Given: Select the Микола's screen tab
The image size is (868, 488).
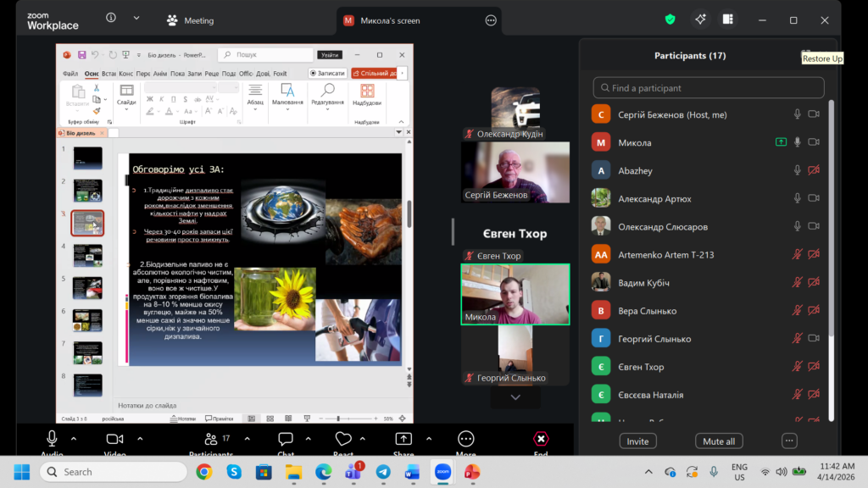Looking at the screenshot, I should click(x=390, y=20).
